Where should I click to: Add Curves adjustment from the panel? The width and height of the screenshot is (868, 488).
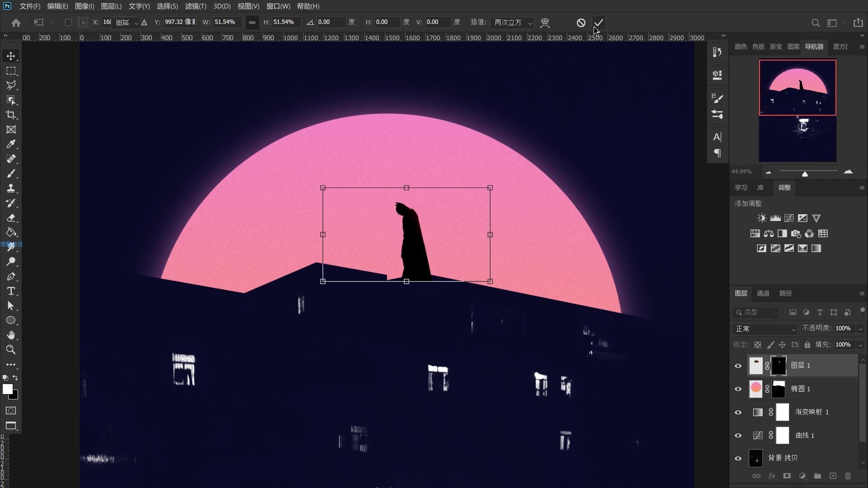pyautogui.click(x=789, y=218)
